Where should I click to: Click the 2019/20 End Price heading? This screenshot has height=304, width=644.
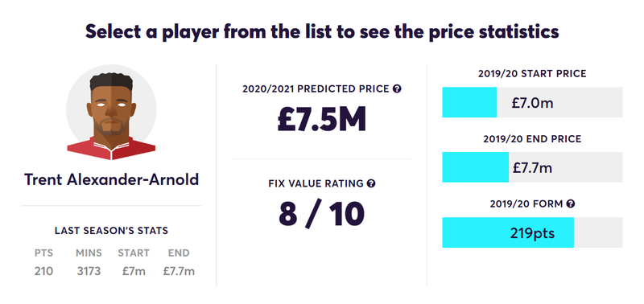532,138
